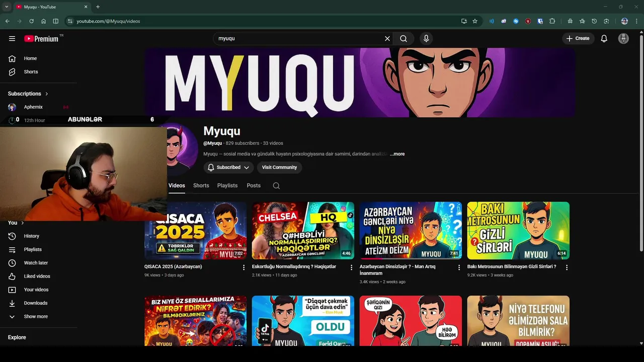Screen dimensions: 644x362
Task: Click the YouTube Premium logo
Action: (41, 38)
